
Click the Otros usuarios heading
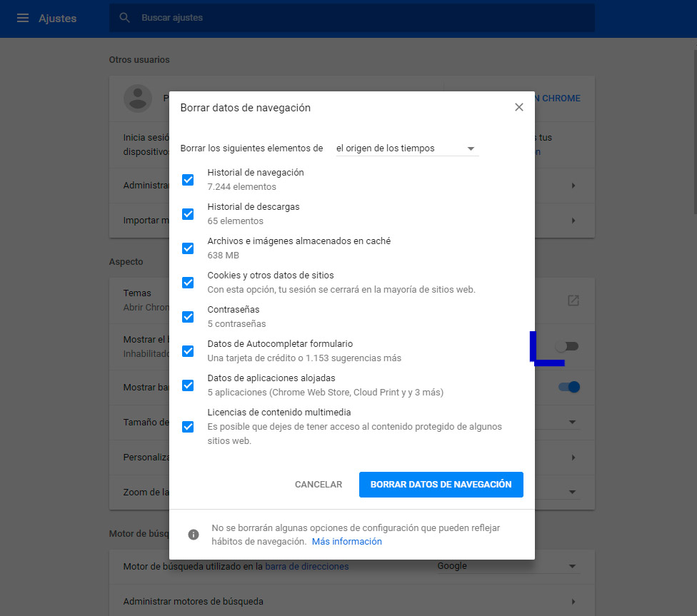tap(139, 59)
